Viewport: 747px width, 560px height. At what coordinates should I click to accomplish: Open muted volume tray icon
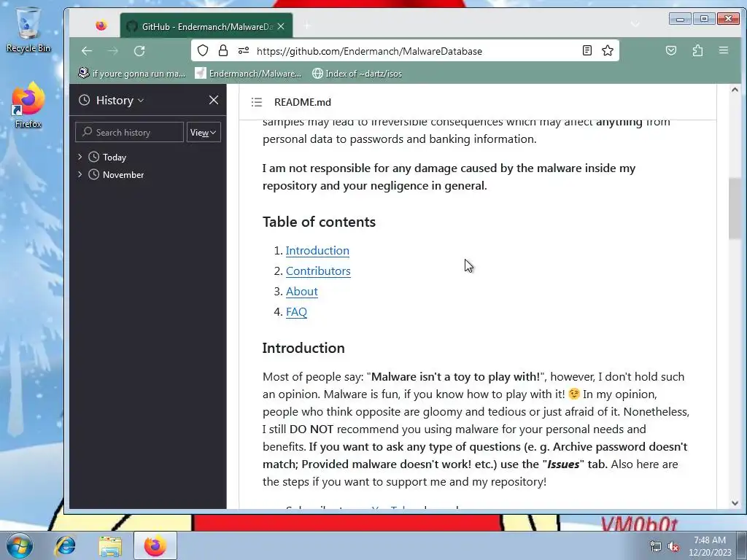[673, 546]
